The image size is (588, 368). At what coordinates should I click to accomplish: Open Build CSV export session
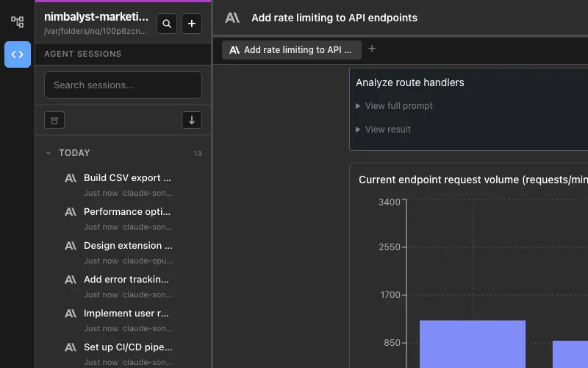(127, 178)
